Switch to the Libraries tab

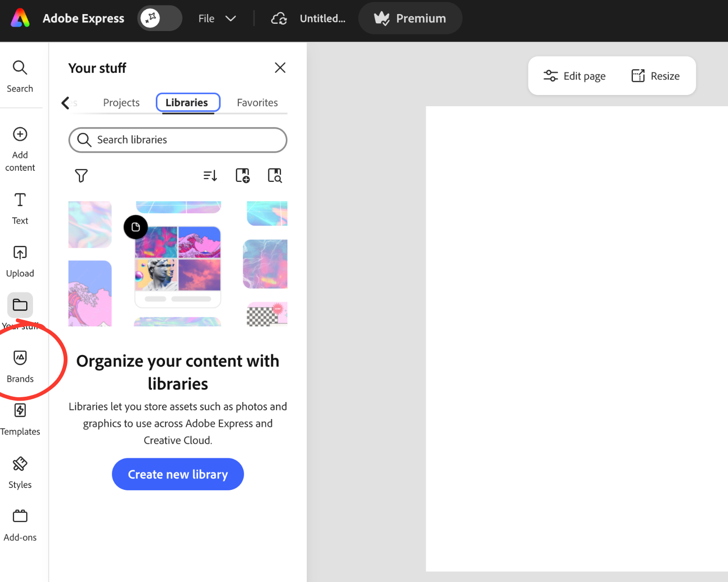pos(187,103)
